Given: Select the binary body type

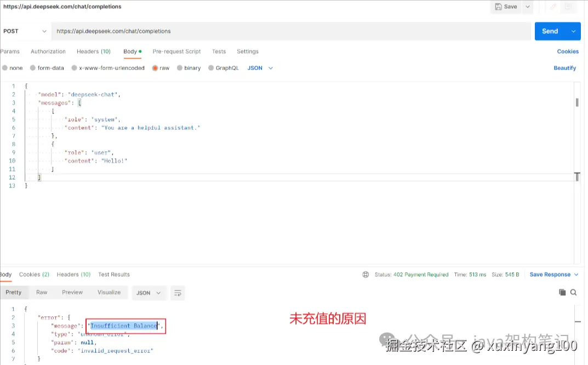Looking at the screenshot, I should pos(189,68).
